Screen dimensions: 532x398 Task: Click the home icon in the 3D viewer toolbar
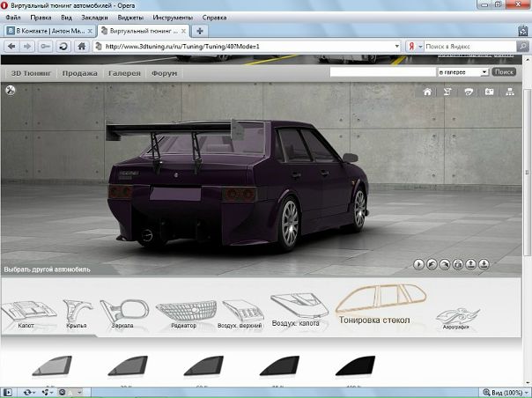click(427, 92)
